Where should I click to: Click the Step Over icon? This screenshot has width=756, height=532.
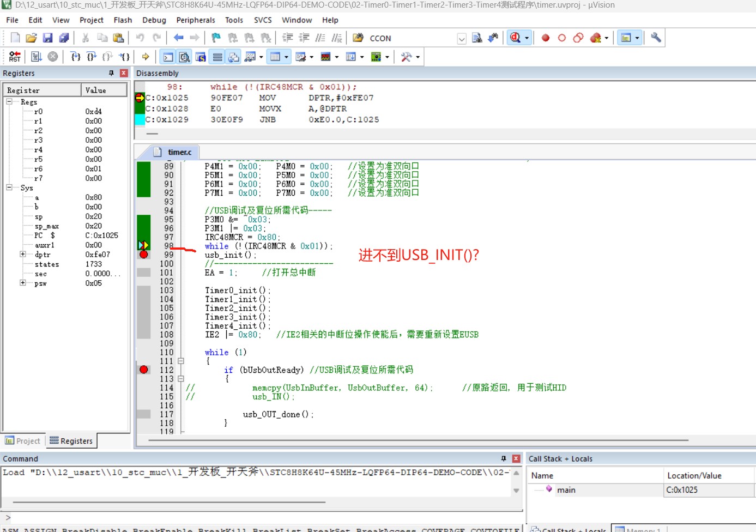[x=92, y=57]
